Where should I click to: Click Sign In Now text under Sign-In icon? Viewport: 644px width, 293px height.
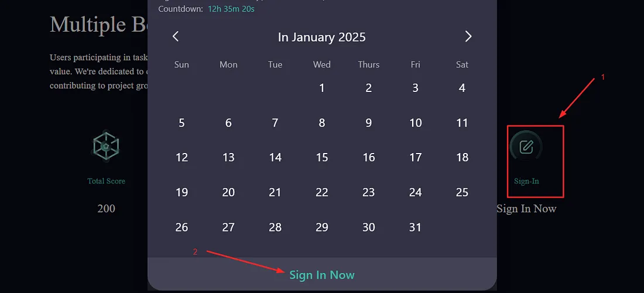pos(526,209)
